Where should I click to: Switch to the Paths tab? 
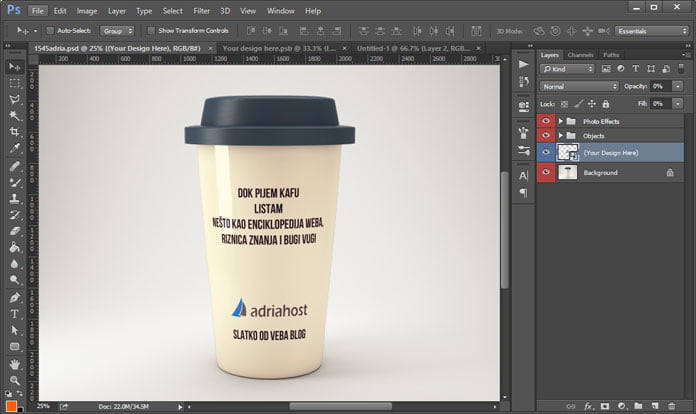[611, 55]
